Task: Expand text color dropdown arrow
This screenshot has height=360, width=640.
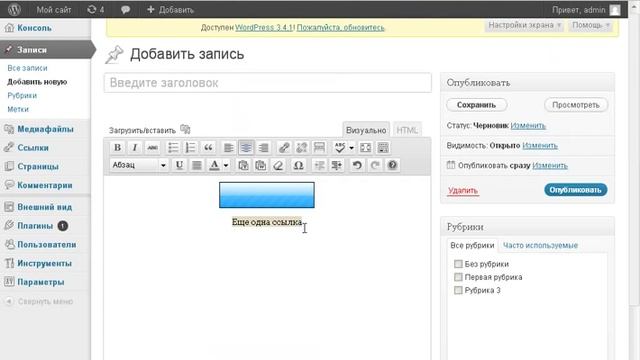Action: coord(226,165)
